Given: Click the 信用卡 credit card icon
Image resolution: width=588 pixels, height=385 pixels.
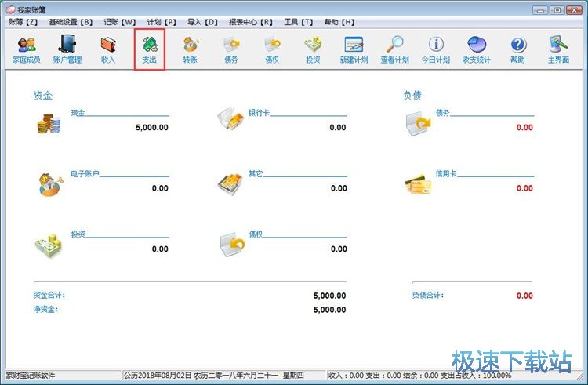Looking at the screenshot, I should coord(418,183).
